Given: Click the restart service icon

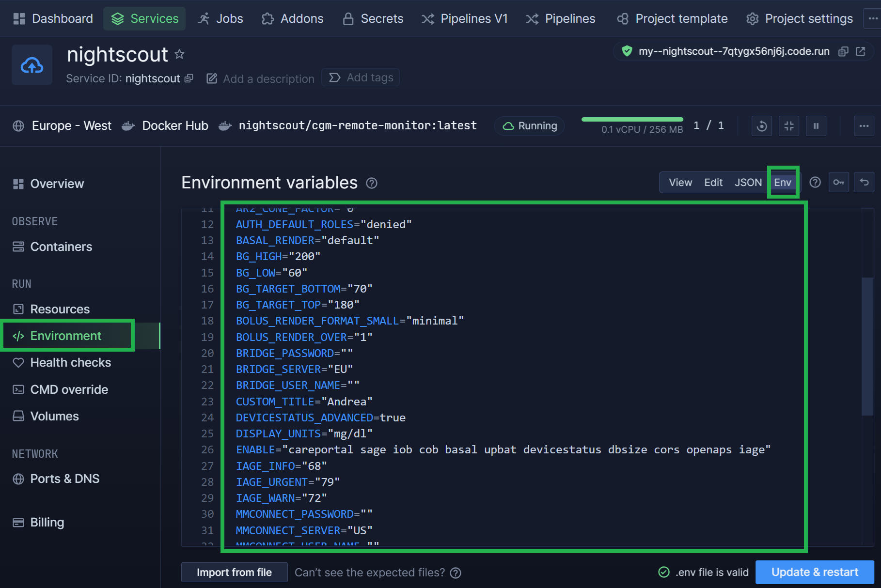Looking at the screenshot, I should pyautogui.click(x=762, y=126).
